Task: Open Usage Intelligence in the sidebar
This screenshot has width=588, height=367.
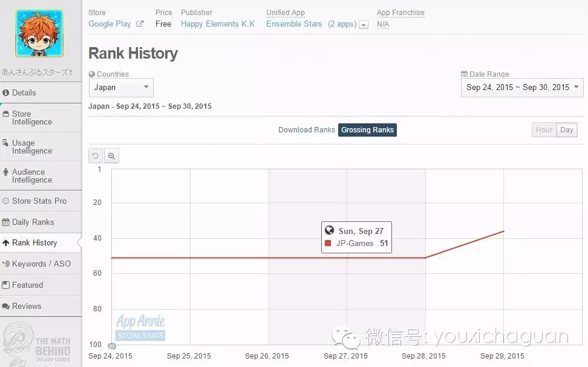Action: click(41, 146)
